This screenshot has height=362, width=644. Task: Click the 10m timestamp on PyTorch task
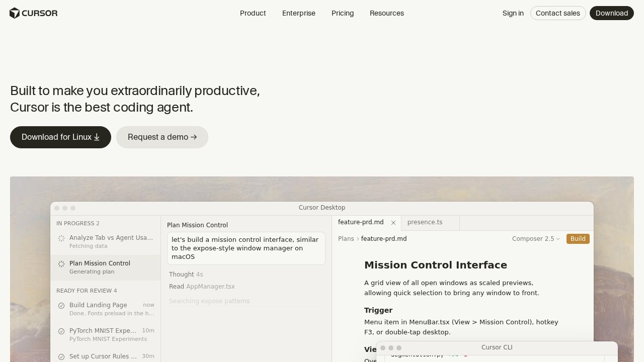coord(148,331)
